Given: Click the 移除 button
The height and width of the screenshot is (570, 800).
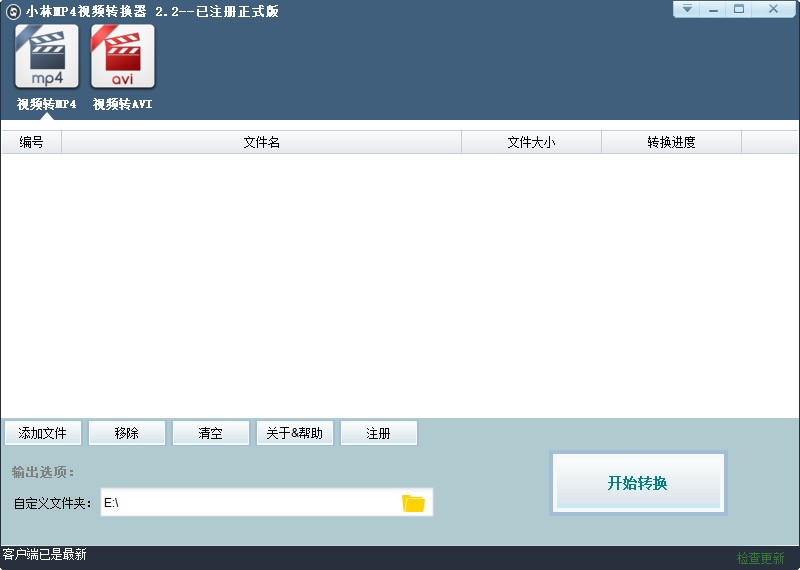Looking at the screenshot, I should point(127,433).
